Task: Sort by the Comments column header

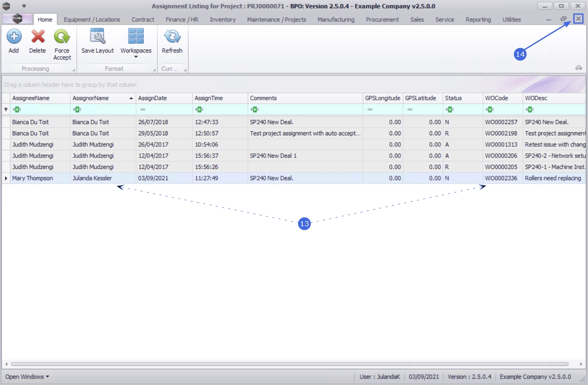Action: 305,98
